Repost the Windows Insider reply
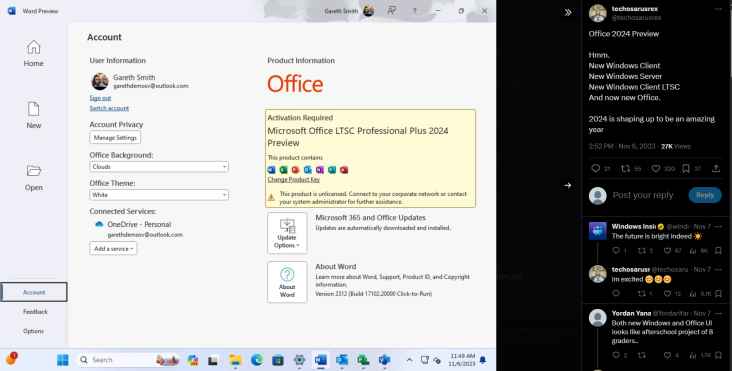 (x=642, y=251)
